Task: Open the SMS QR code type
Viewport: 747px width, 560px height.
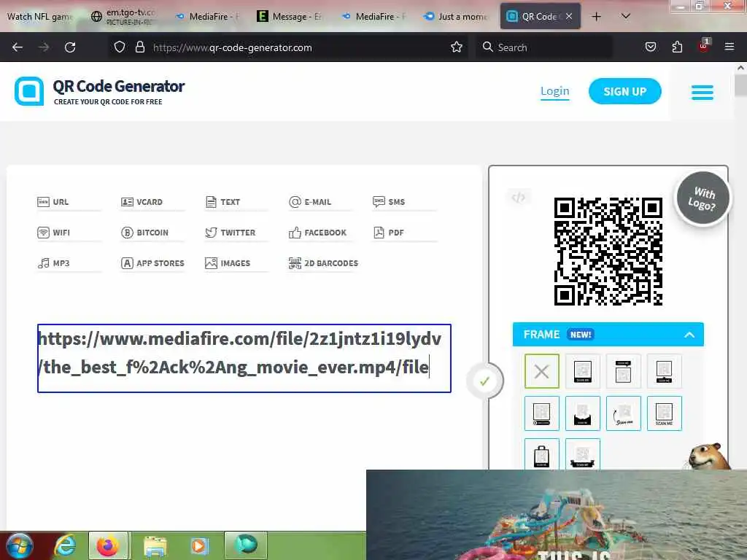Action: [389, 202]
